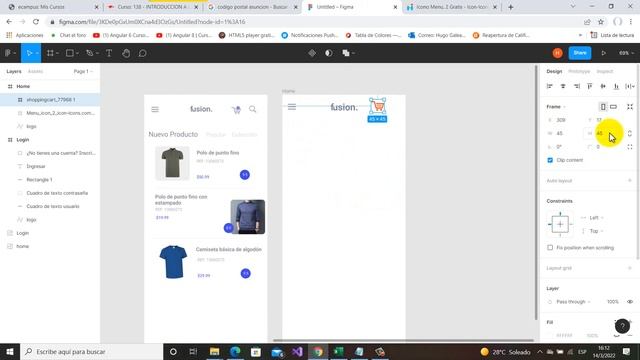Select the Move tool
The height and width of the screenshot is (360, 640).
(x=29, y=53)
